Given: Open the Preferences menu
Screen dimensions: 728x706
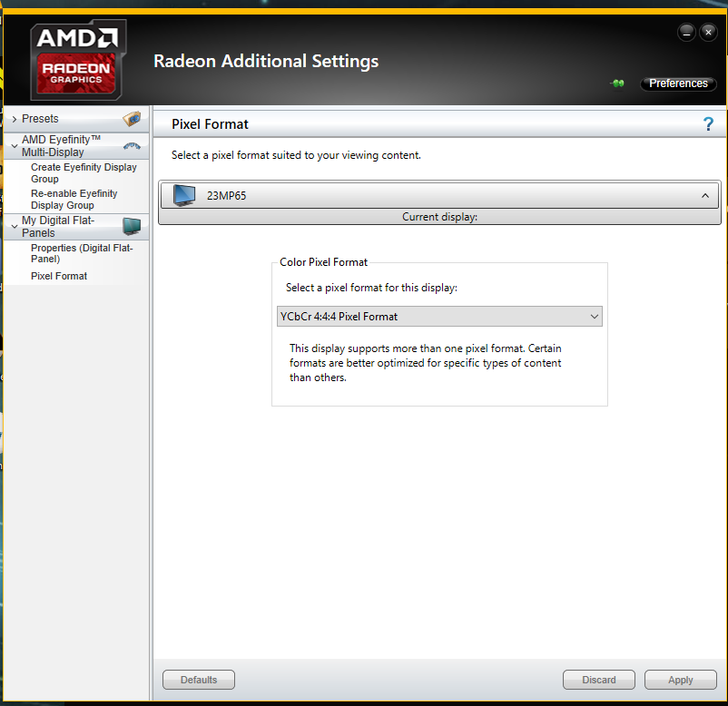Looking at the screenshot, I should coord(678,83).
